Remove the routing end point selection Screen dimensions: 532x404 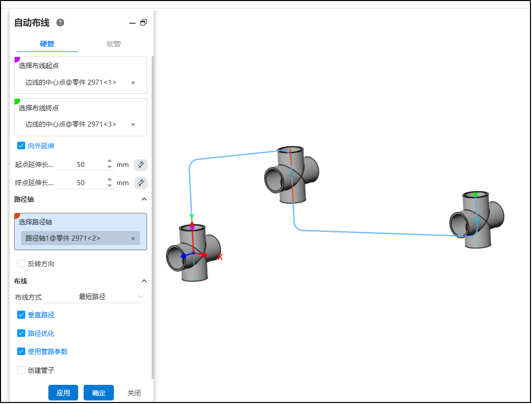click(x=133, y=125)
